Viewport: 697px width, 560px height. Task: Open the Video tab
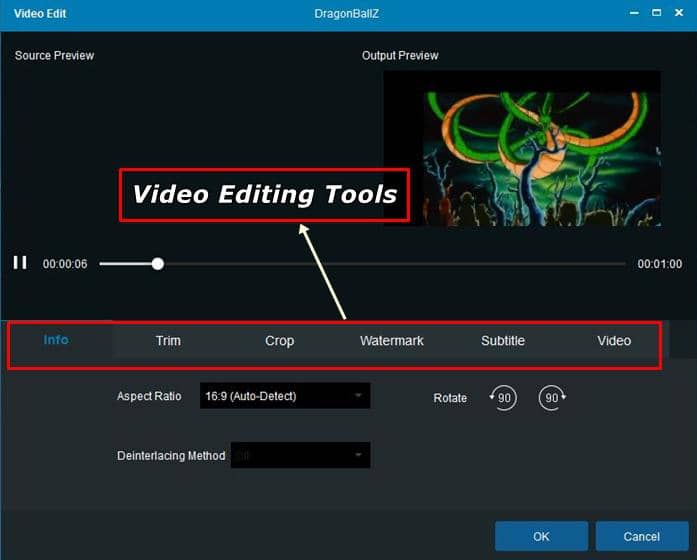pyautogui.click(x=614, y=341)
